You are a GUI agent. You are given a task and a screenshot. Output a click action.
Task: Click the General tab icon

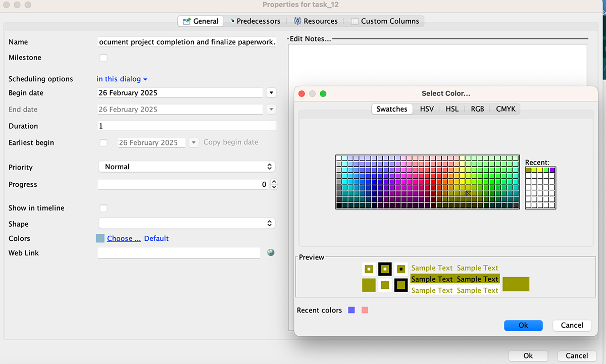point(185,21)
